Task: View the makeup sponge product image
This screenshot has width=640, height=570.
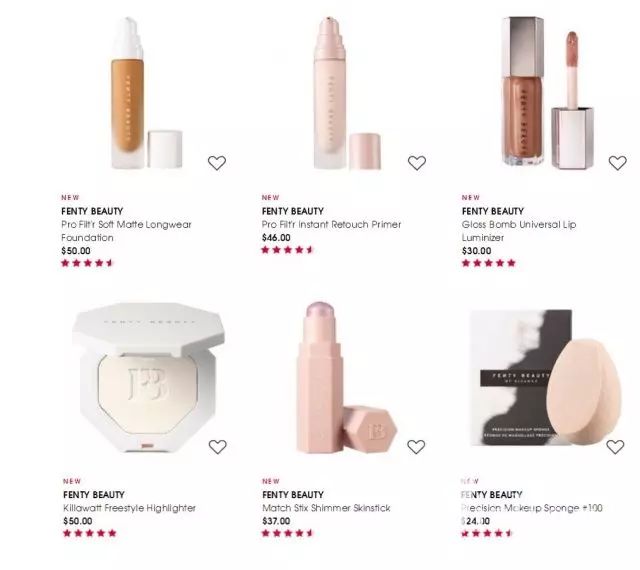Action: (x=545, y=378)
